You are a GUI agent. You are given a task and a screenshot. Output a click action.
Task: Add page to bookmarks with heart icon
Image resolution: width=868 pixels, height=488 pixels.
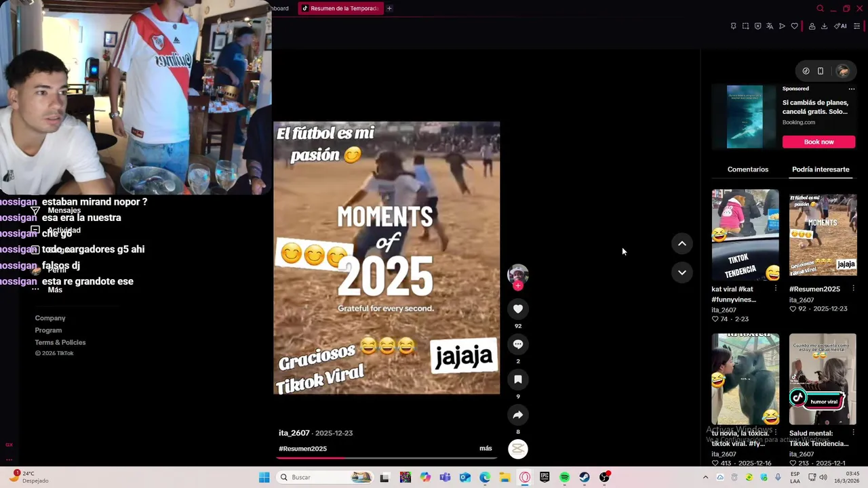(794, 26)
